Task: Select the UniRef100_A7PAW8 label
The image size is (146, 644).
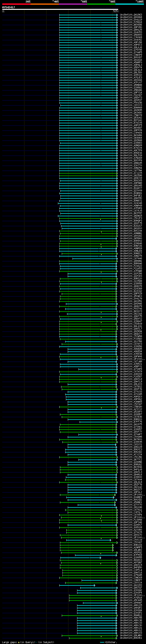Action: click(x=131, y=271)
